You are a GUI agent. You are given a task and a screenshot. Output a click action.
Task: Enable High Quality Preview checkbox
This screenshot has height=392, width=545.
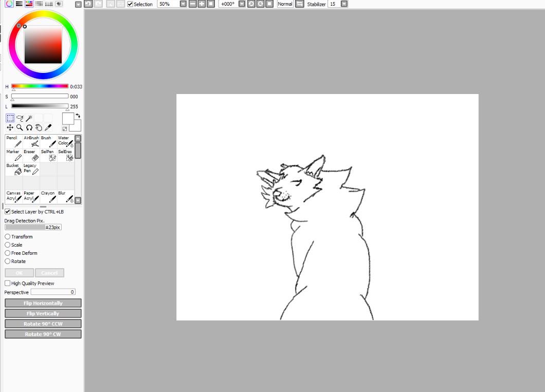click(x=8, y=283)
